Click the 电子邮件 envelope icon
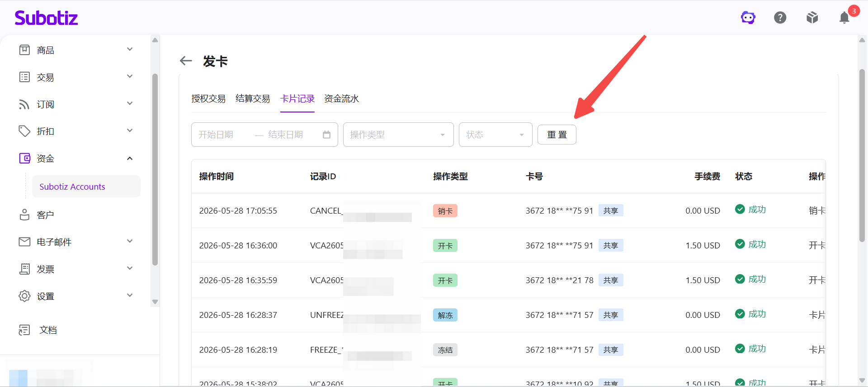The width and height of the screenshot is (868, 387). point(24,242)
